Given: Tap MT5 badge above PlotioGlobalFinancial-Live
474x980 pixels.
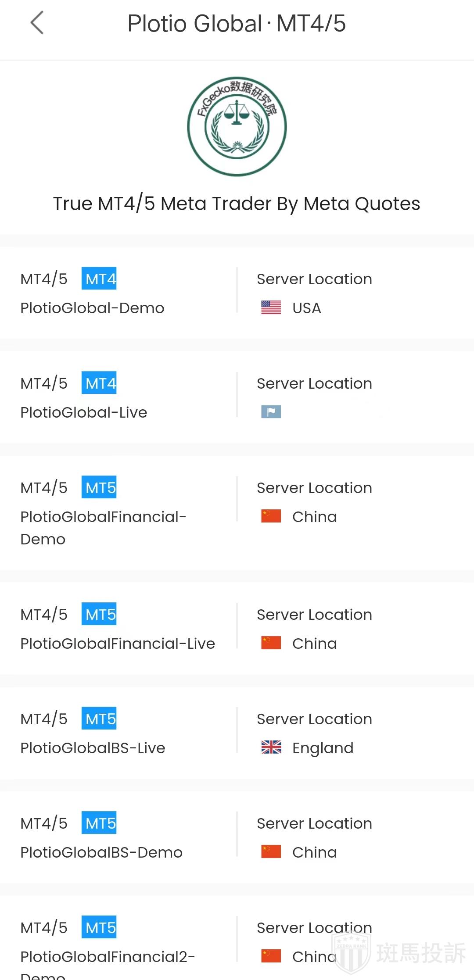Looking at the screenshot, I should point(99,614).
